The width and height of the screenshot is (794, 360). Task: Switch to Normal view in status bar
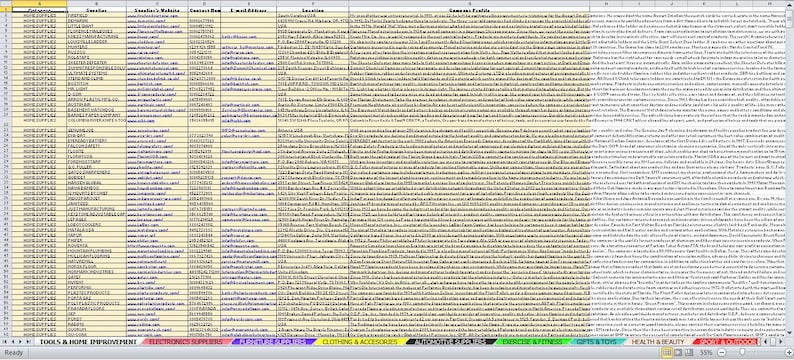pos(667,352)
